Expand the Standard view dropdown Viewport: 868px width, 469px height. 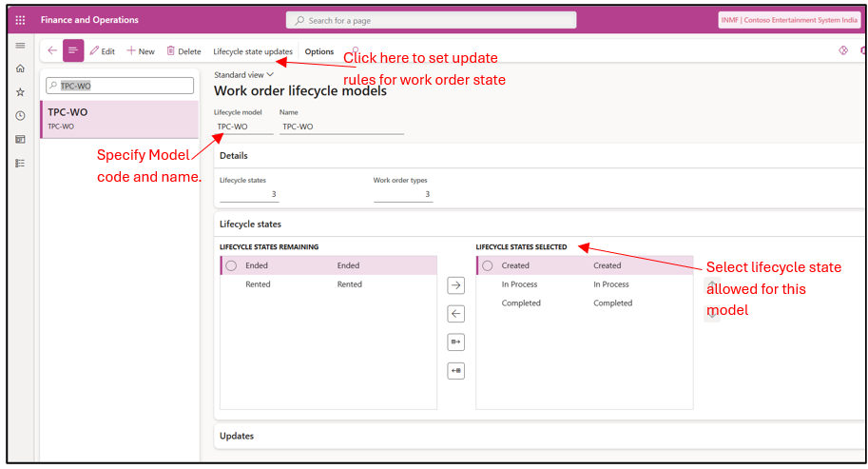point(243,75)
